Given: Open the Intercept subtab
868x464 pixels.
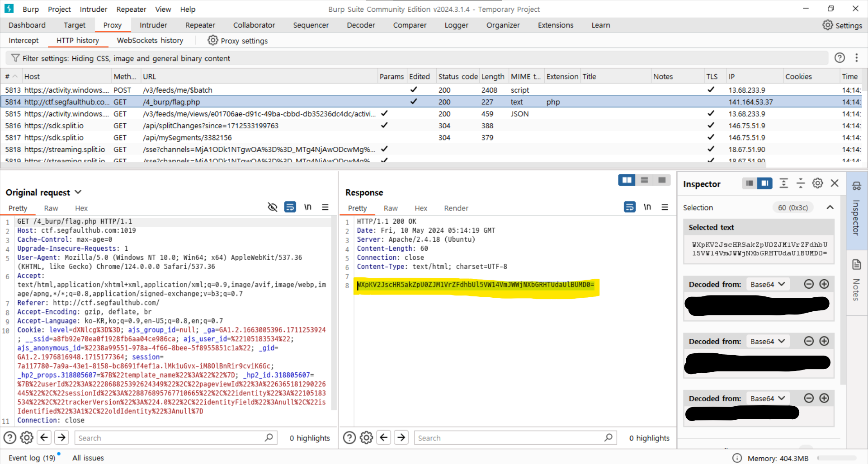Looking at the screenshot, I should click(x=24, y=40).
